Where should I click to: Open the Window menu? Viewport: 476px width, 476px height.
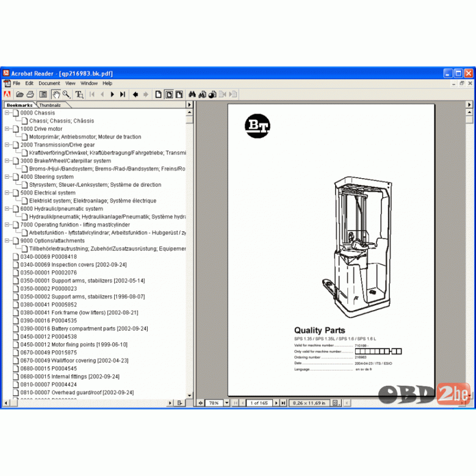(89, 83)
